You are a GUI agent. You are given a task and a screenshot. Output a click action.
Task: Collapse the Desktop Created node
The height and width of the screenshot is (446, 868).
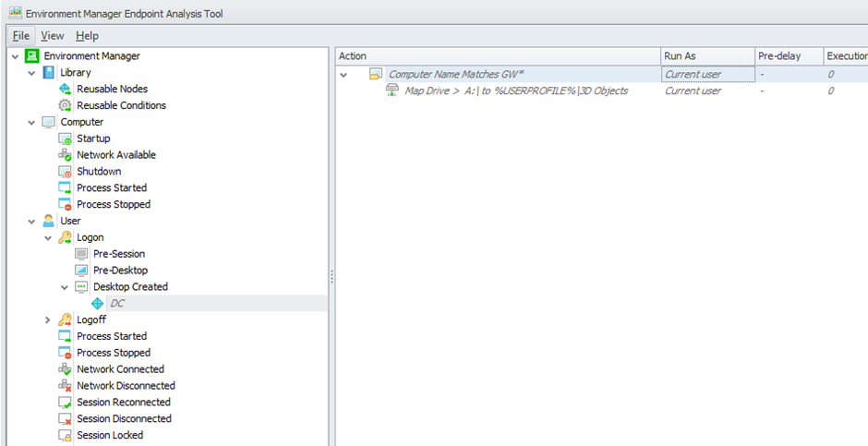coord(65,287)
